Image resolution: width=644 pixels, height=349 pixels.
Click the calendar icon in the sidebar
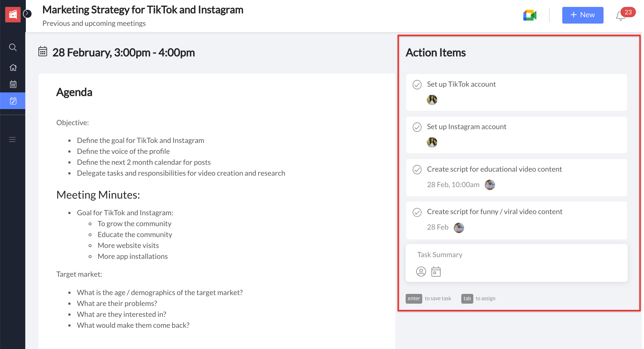[13, 84]
